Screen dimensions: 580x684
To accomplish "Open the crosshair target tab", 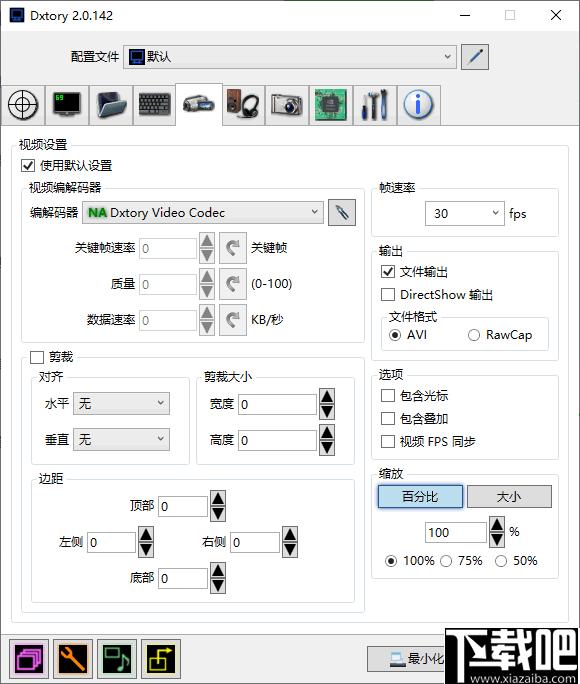I will click(23, 105).
